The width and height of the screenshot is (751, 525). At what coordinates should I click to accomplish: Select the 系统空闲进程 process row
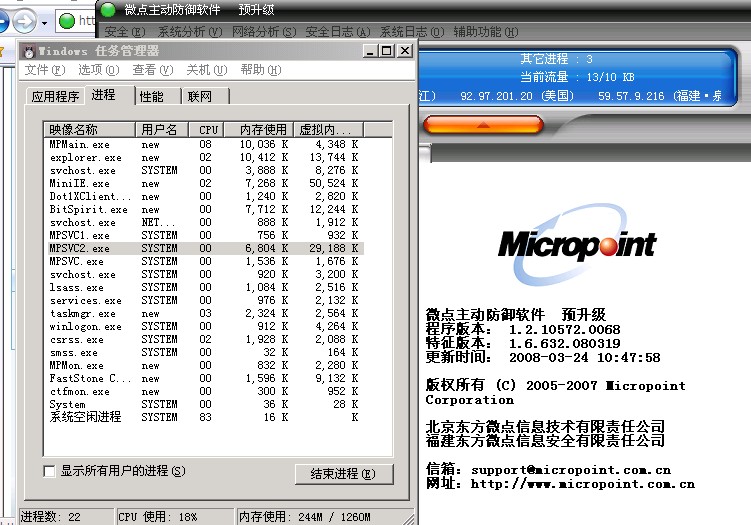coord(205,417)
